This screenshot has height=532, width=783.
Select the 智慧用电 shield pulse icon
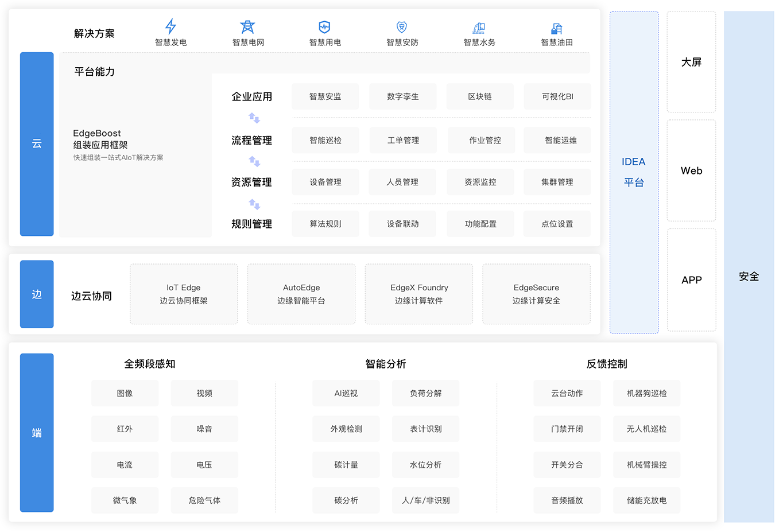(325, 26)
